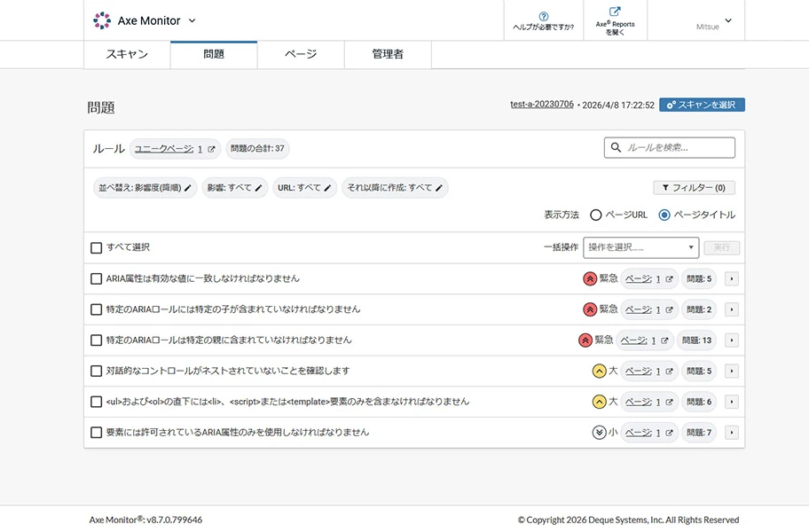Switch to the ページ tab
Image resolution: width=809 pixels, height=532 pixels.
(301, 54)
